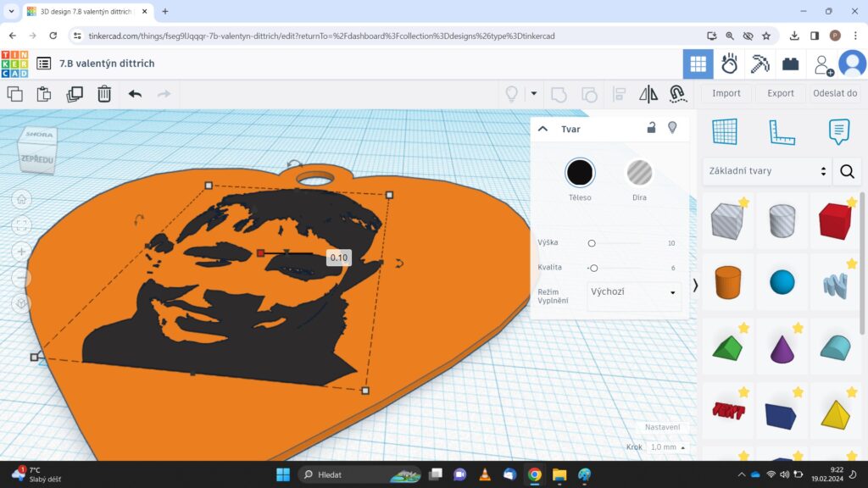Open File Explorer from the taskbar

pyautogui.click(x=559, y=474)
